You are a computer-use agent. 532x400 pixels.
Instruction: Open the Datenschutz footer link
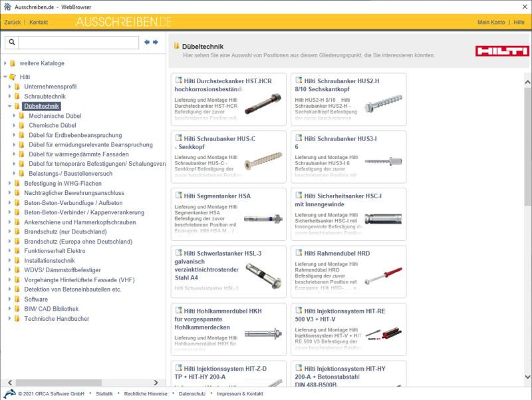(x=192, y=393)
